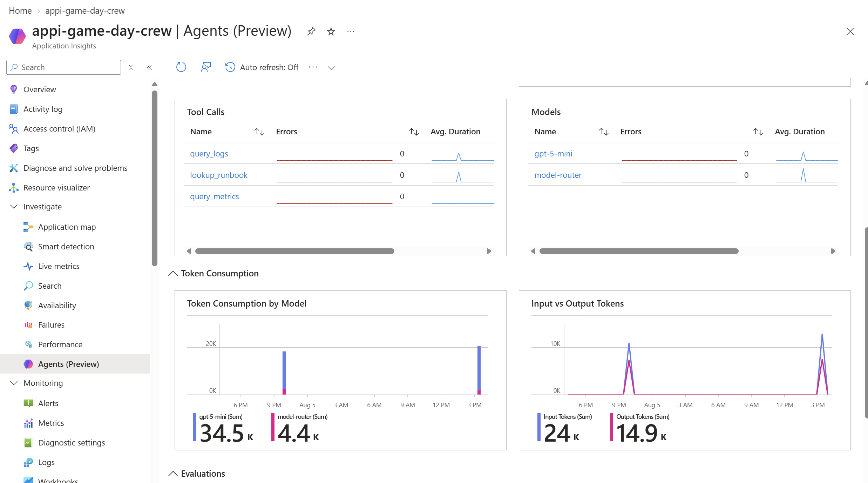Image resolution: width=868 pixels, height=483 pixels.
Task: Click the Diagnose wrench icon
Action: coord(14,168)
